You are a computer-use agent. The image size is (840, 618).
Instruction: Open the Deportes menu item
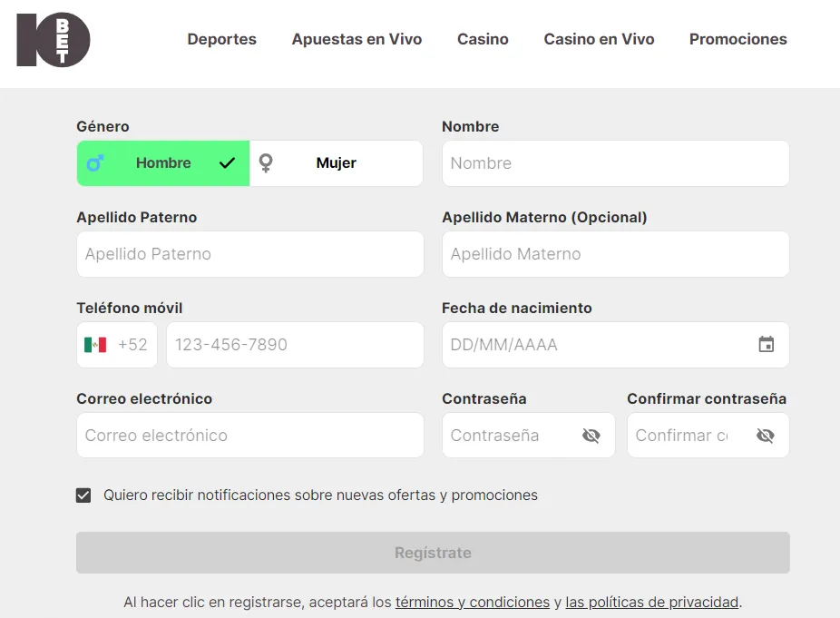click(221, 40)
